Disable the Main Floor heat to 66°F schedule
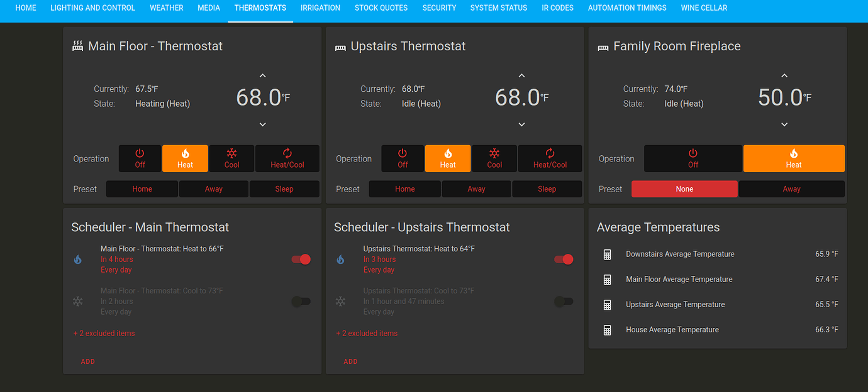This screenshot has width=868, height=392. 301,259
